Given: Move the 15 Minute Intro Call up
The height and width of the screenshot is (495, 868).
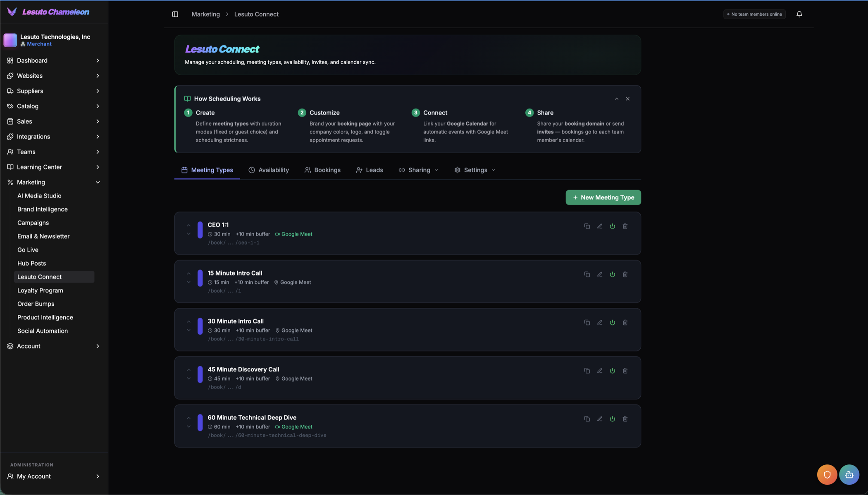Looking at the screenshot, I should [x=188, y=273].
